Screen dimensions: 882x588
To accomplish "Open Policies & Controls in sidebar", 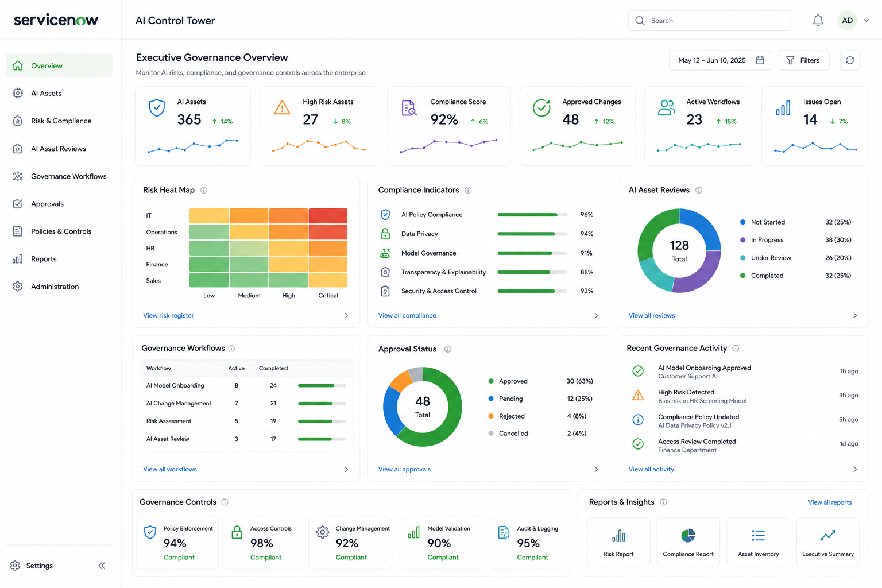I will tap(59, 231).
